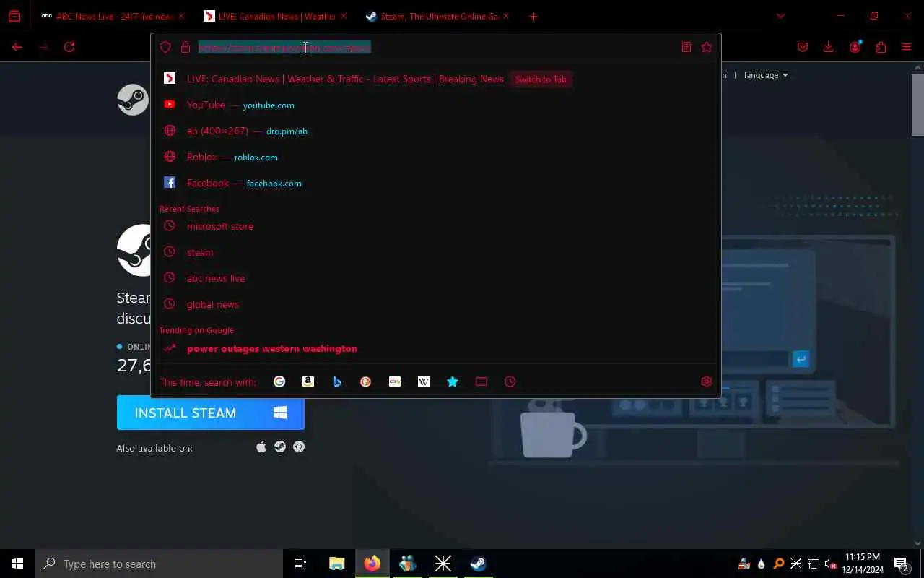The image size is (924, 578).
Task: Search this time with Bing
Action: [x=337, y=381]
